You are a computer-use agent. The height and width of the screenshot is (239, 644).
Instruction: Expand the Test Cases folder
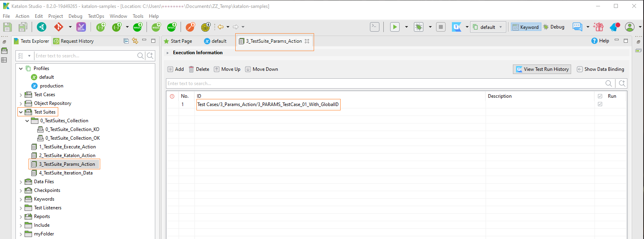(21, 95)
